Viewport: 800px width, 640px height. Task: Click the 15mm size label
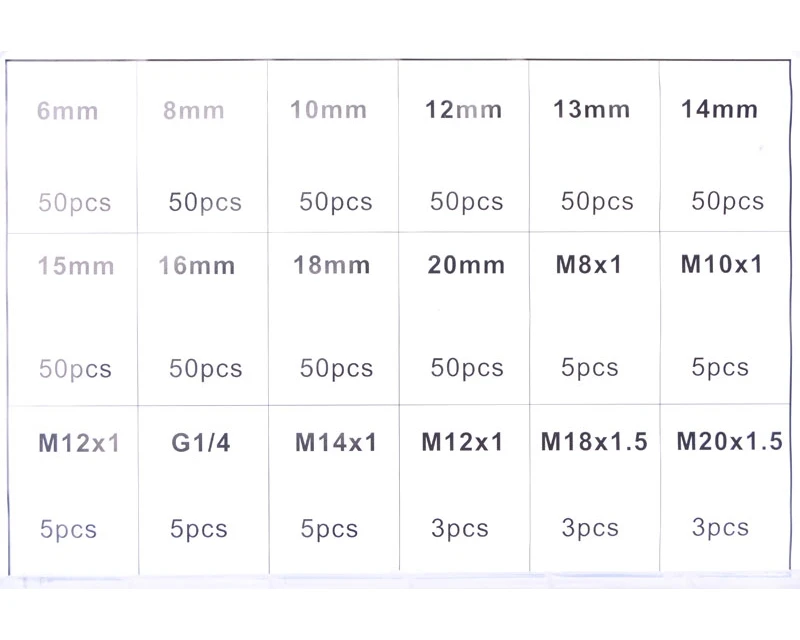(x=76, y=267)
